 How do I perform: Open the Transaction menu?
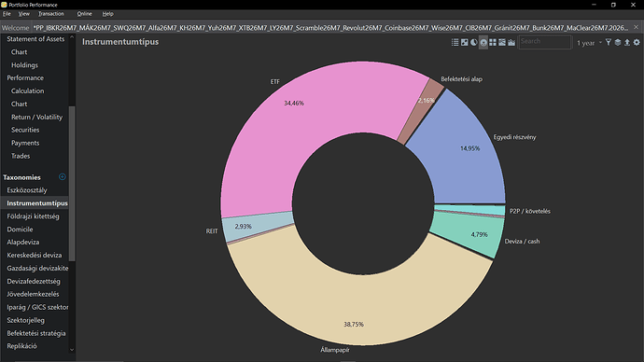coord(51,14)
